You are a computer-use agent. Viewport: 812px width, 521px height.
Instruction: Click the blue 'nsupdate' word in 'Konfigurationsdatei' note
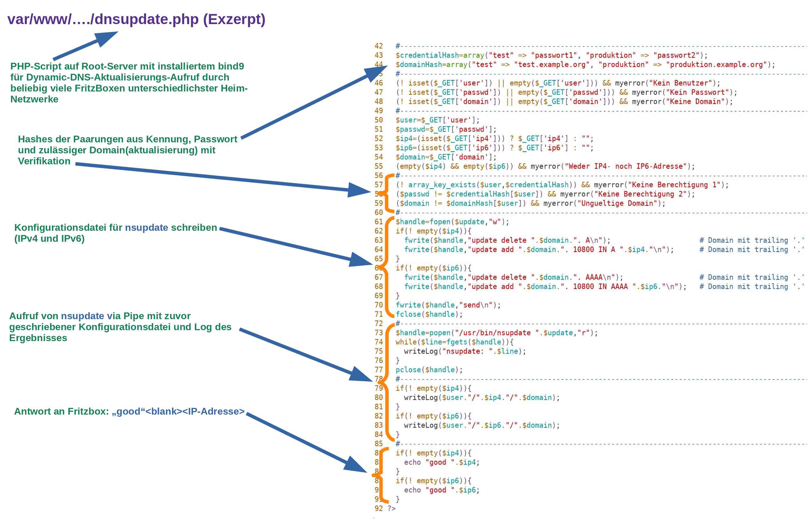[146, 227]
